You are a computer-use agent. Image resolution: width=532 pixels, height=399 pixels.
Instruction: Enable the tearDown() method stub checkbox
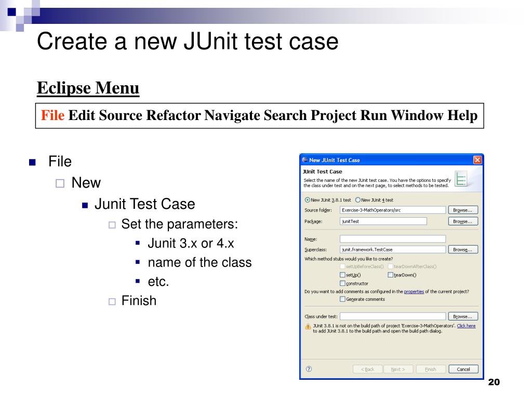[x=390, y=275]
